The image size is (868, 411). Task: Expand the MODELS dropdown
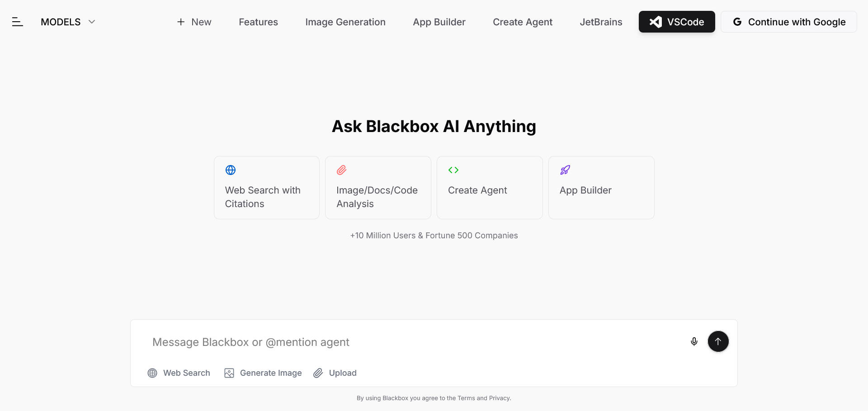61,22
